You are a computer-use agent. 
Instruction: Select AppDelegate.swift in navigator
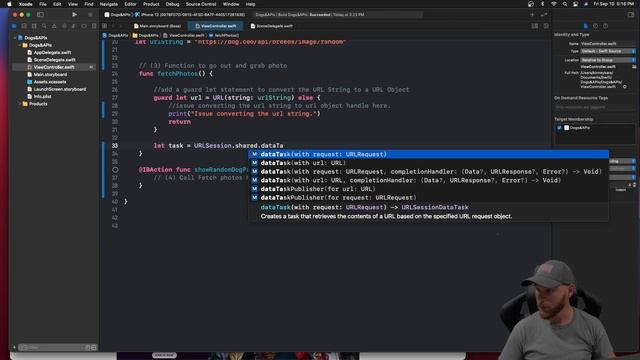click(52, 52)
